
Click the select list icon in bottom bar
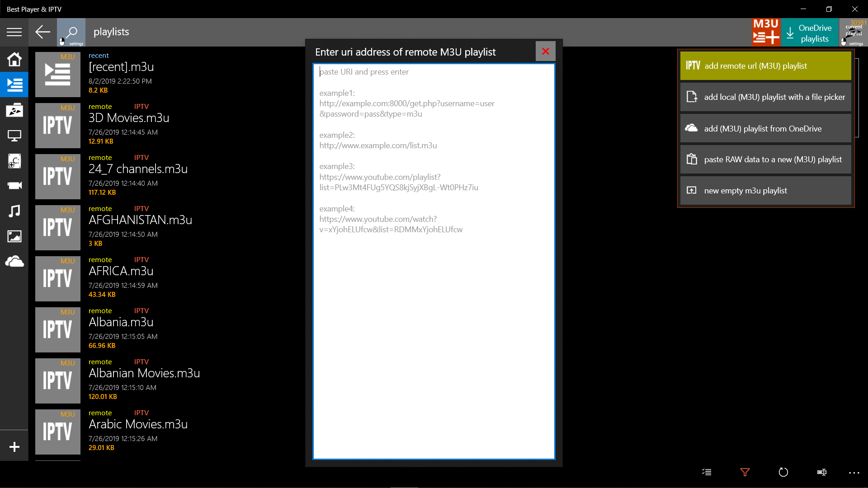point(707,472)
